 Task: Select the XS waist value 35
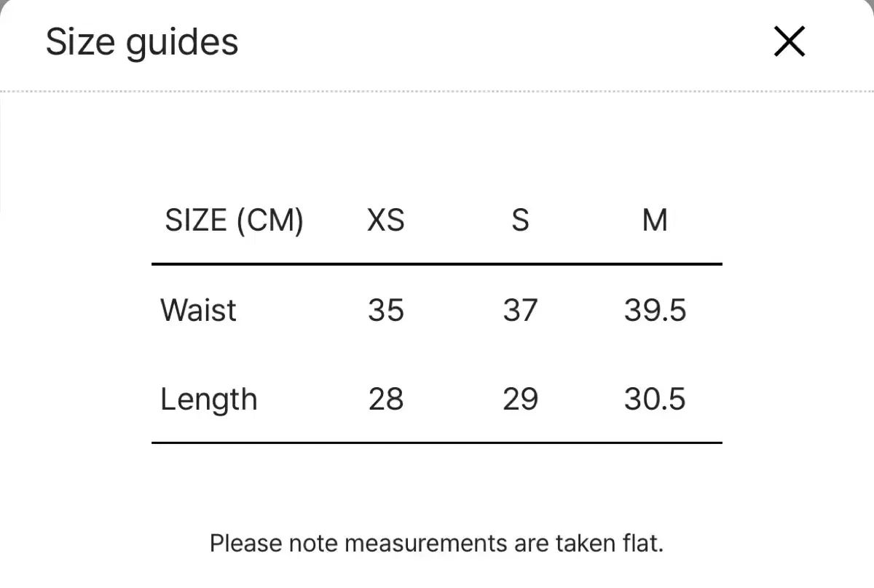[x=385, y=310]
